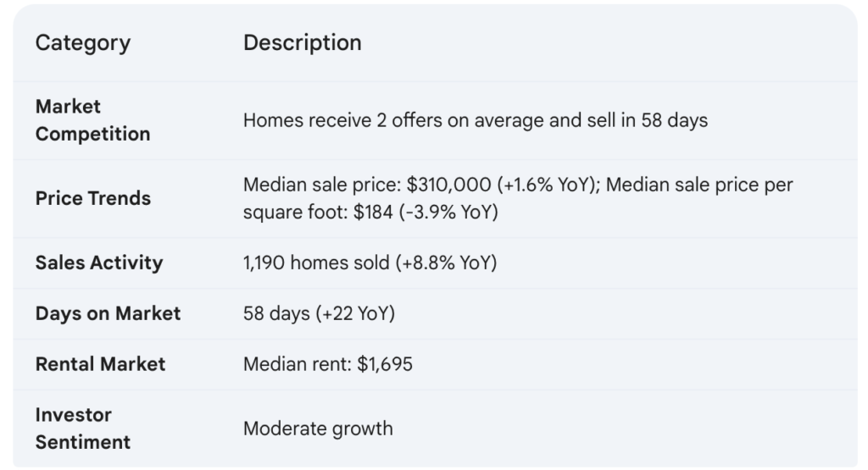Viewport: 868px width, 470px height.
Task: Select the 'Moderate growth' description cell
Action: coord(318,429)
